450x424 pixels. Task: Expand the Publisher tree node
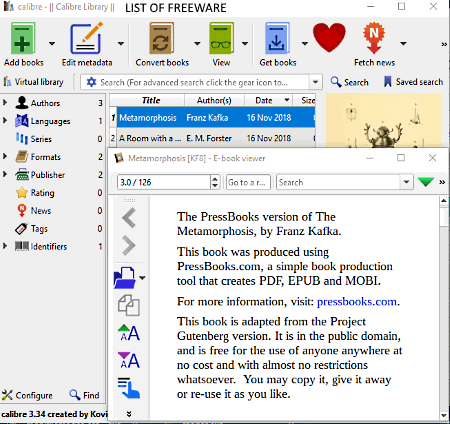(x=5, y=174)
